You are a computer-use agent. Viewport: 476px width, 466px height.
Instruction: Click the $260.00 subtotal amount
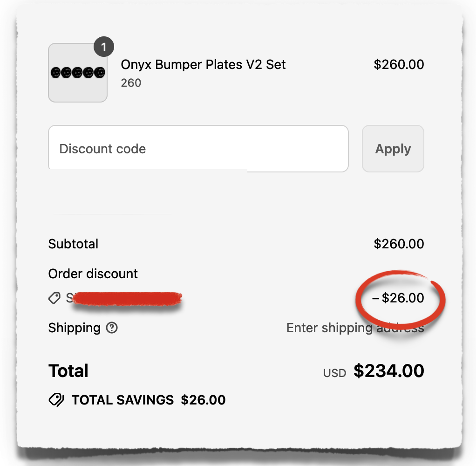[399, 244]
